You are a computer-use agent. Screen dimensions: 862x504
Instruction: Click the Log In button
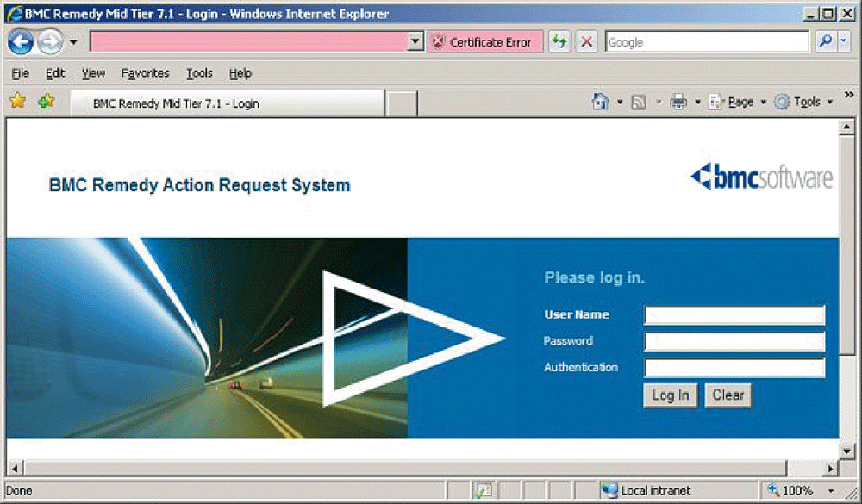(670, 395)
